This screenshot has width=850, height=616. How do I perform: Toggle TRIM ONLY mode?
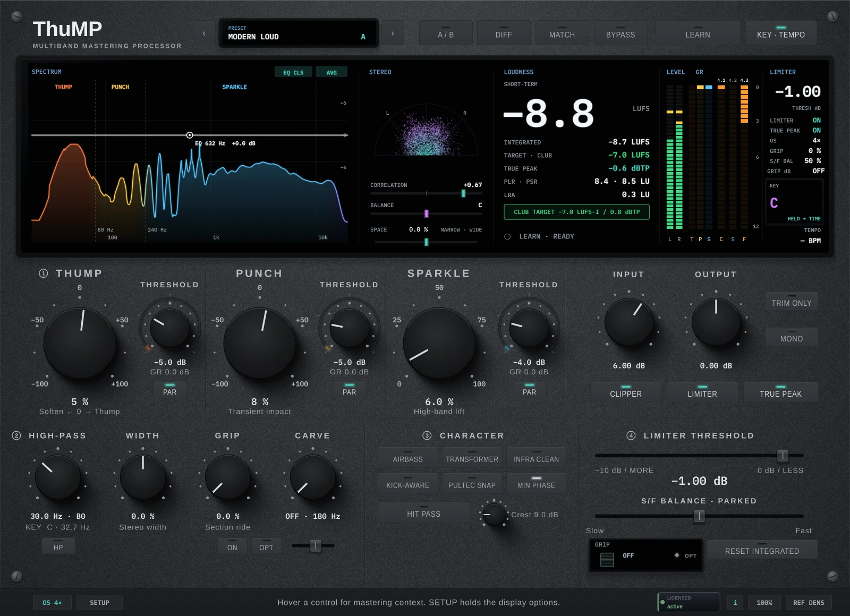pos(792,302)
